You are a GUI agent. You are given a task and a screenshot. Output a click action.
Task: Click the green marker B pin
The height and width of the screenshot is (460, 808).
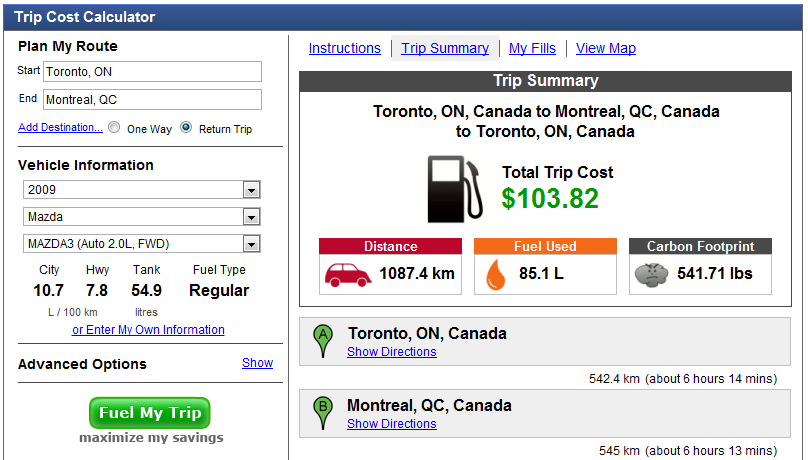pos(322,412)
